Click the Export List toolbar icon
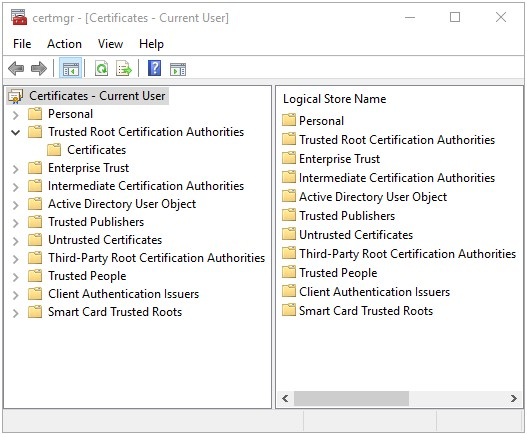527x434 pixels. pos(124,69)
